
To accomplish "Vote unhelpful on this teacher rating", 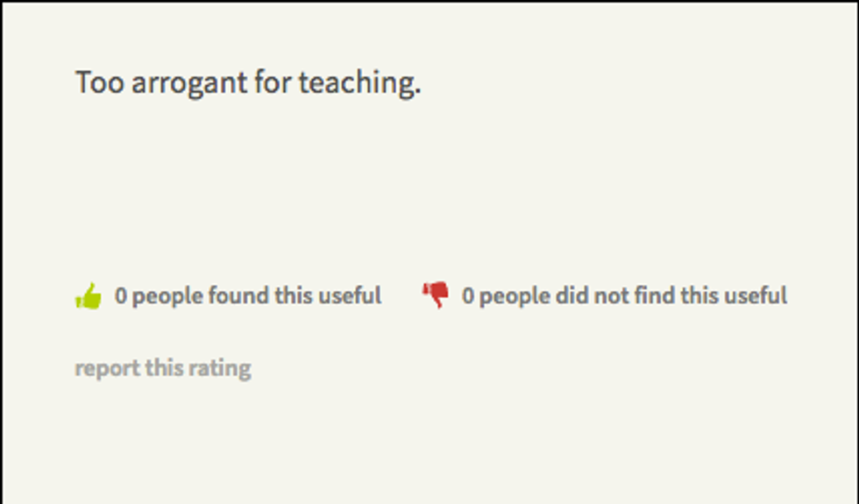I will tap(435, 295).
